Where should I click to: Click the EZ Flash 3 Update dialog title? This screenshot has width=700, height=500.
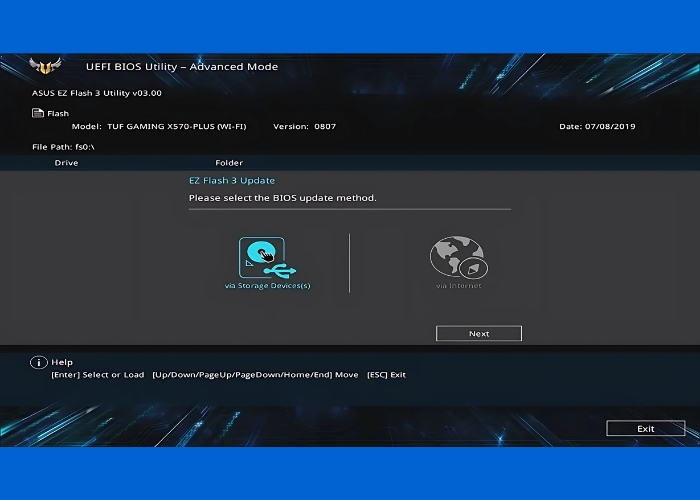pyautogui.click(x=232, y=181)
